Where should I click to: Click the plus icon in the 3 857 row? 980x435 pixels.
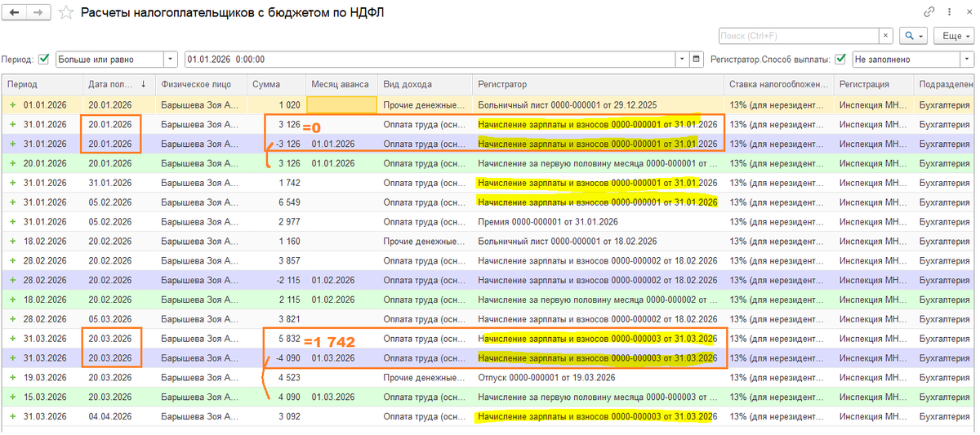[12, 260]
